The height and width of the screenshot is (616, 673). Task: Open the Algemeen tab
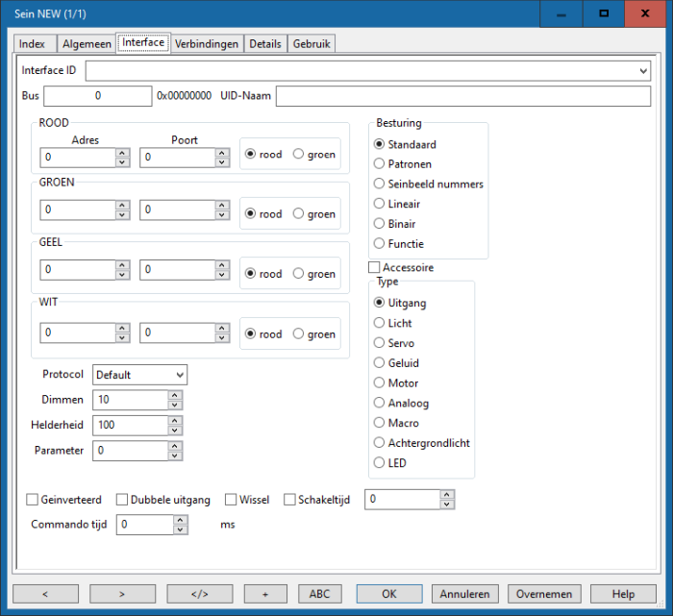pos(86,44)
